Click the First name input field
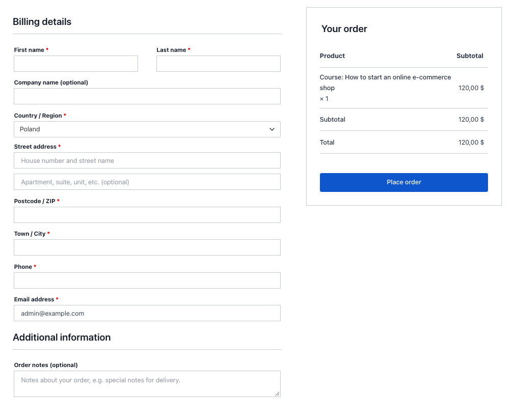 coord(76,64)
